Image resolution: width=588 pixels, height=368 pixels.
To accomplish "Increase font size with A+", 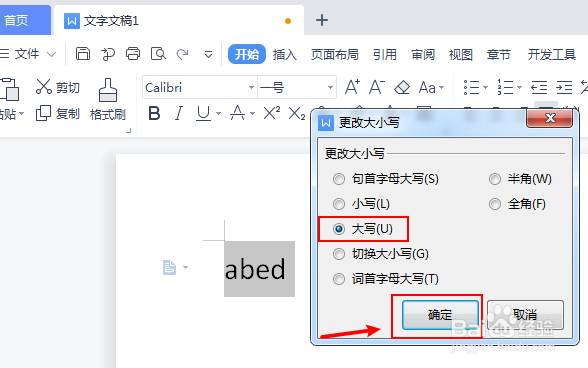I will pyautogui.click(x=352, y=87).
